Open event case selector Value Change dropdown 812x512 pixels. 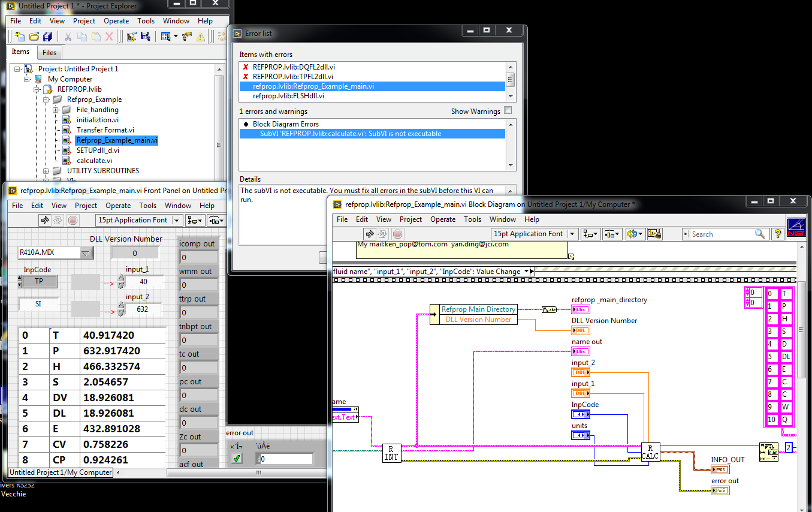(x=526, y=271)
